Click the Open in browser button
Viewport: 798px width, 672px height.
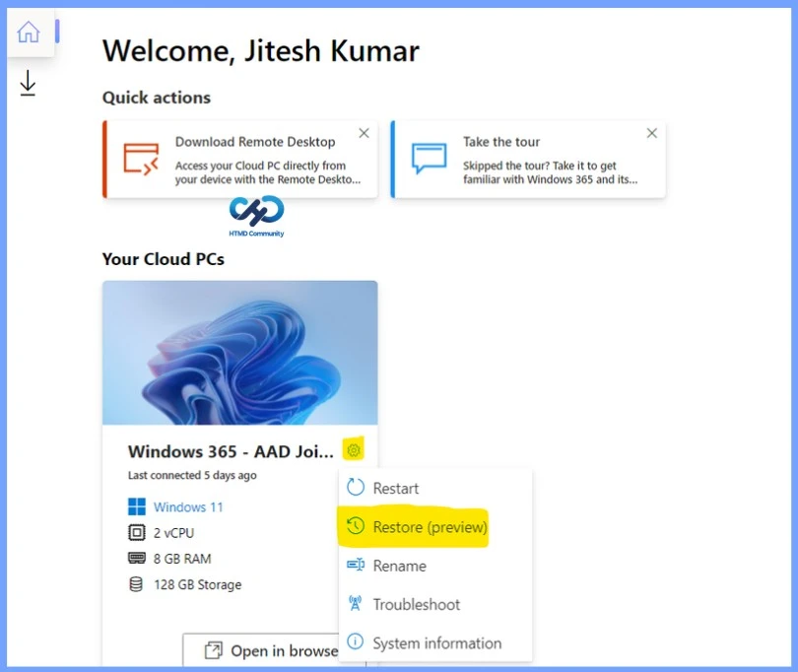click(x=262, y=650)
